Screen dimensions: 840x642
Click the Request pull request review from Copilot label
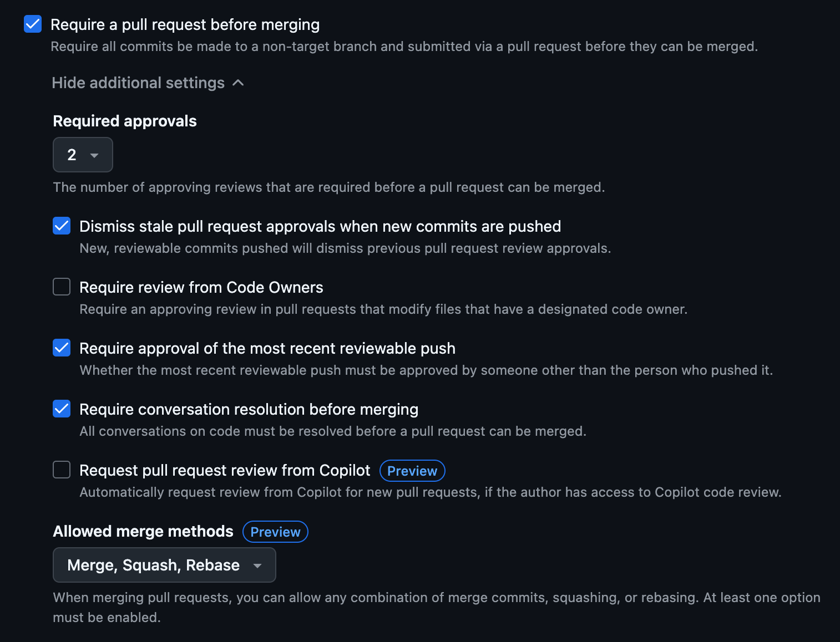pyautogui.click(x=225, y=470)
